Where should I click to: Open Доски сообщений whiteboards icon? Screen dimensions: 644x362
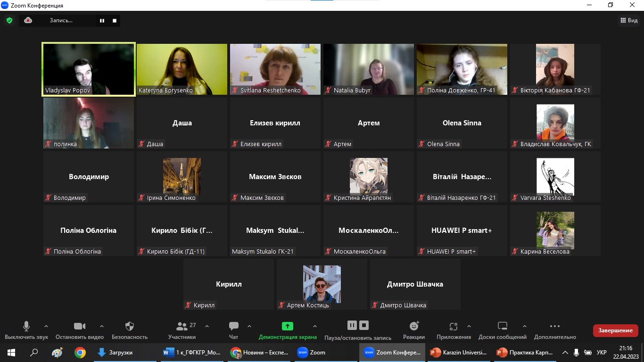point(502,326)
